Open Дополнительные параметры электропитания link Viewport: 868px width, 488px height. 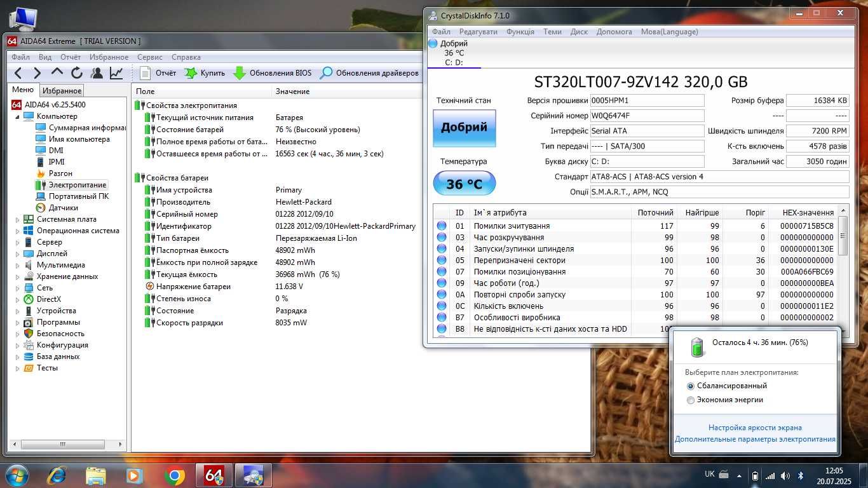coord(755,440)
